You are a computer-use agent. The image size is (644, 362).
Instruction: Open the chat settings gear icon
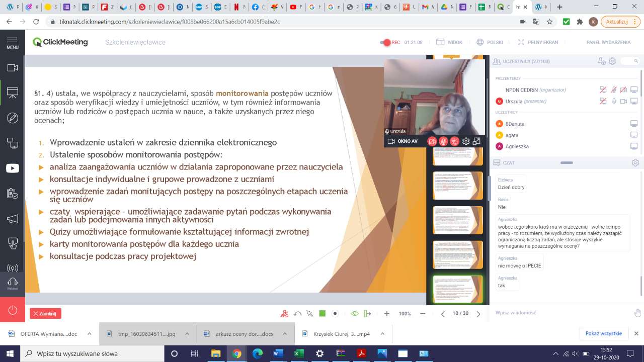(x=635, y=163)
